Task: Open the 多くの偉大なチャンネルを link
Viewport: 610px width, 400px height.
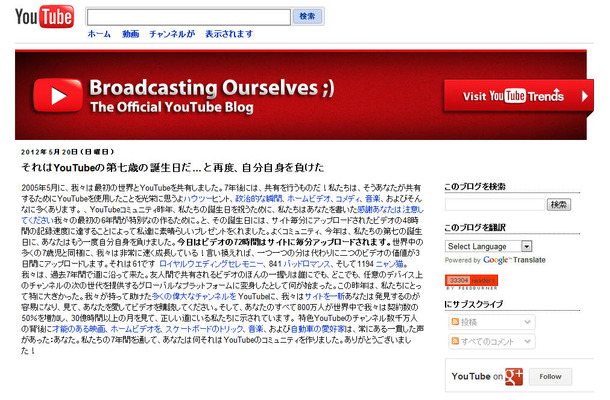Action: click(194, 296)
